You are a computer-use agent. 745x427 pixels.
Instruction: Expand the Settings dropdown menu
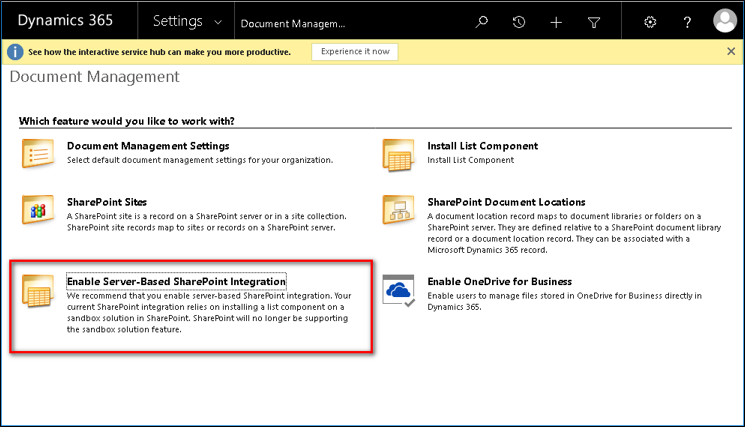point(190,22)
